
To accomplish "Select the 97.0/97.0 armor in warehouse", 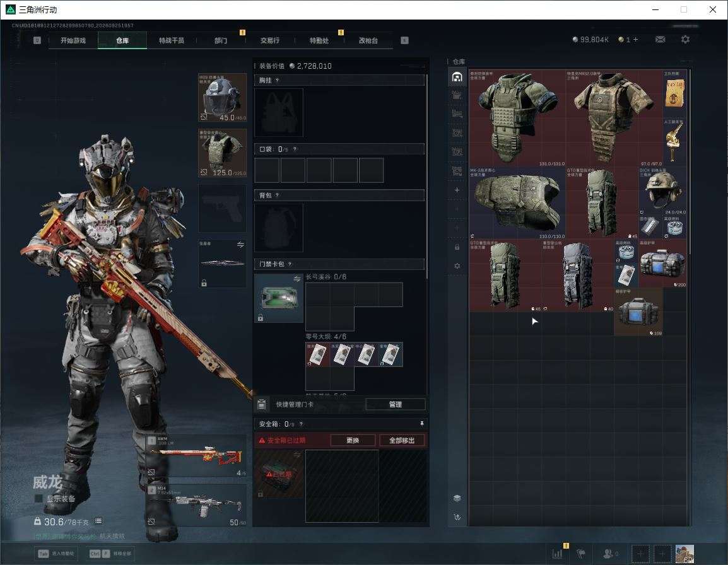I will [x=614, y=119].
